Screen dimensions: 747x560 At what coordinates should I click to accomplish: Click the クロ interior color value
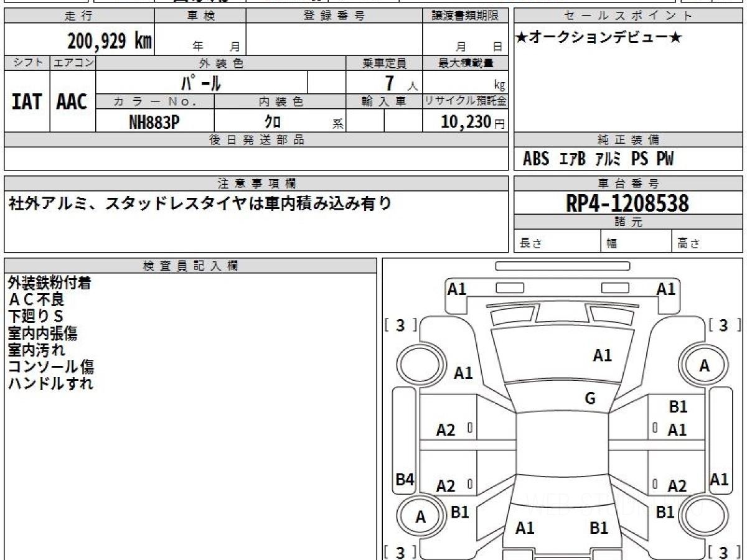pos(273,123)
